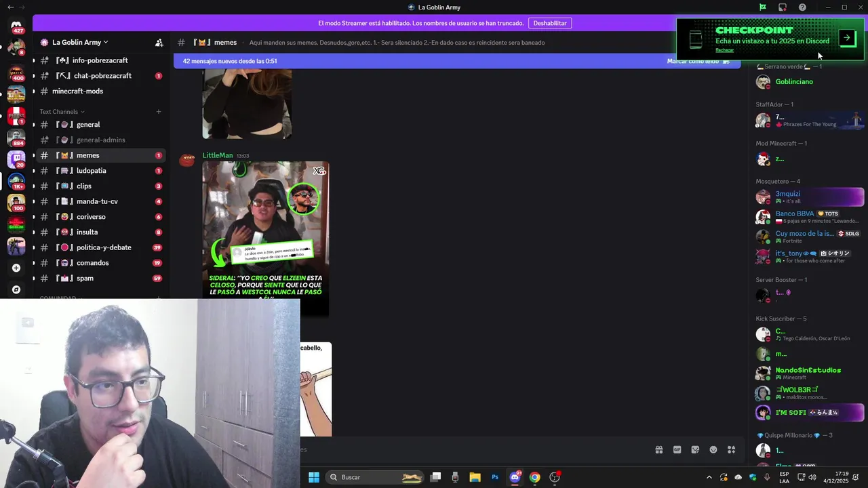Open Discord direct messages home icon

[x=16, y=25]
